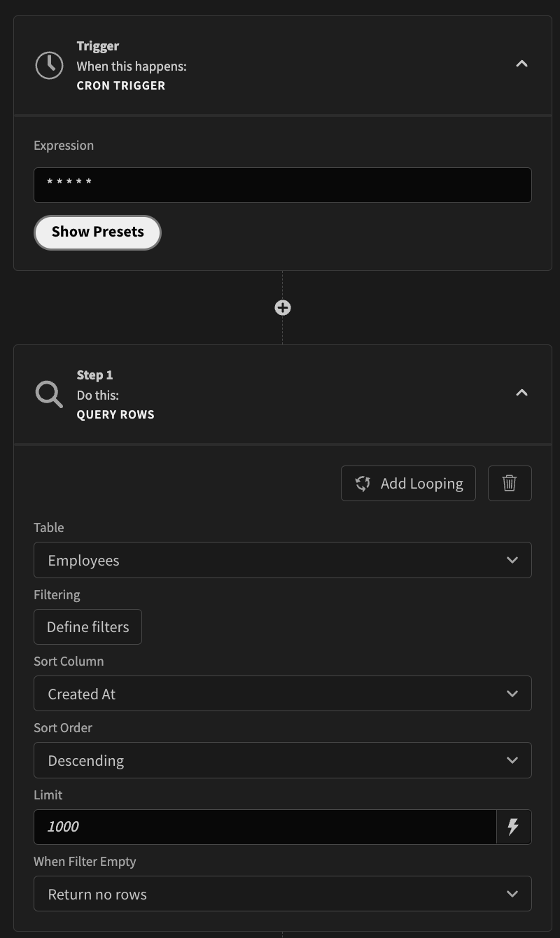Collapse the Trigger section with its chevron
The height and width of the screenshot is (938, 560).
[521, 63]
